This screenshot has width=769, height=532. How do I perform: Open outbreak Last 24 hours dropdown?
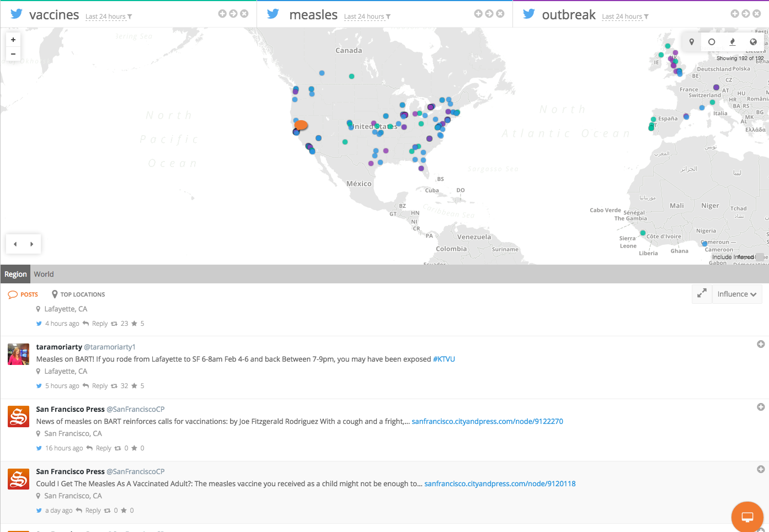click(x=626, y=17)
